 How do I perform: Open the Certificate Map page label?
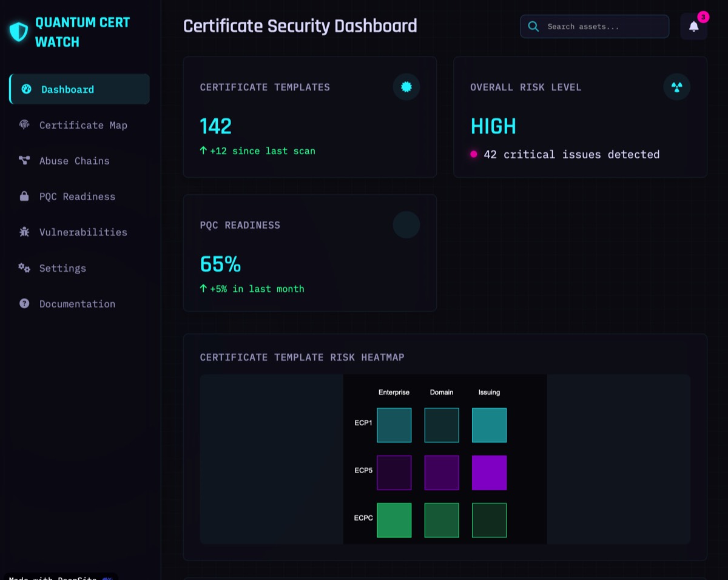tap(83, 125)
